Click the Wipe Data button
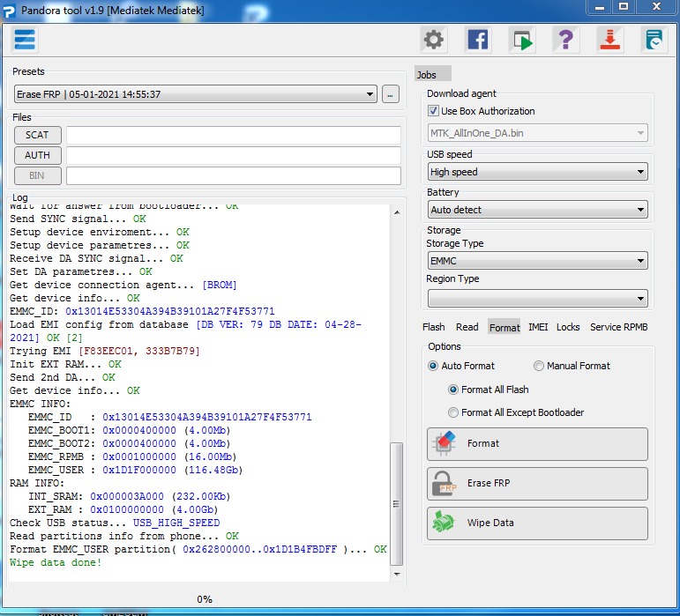The height and width of the screenshot is (616, 680). pos(537,523)
